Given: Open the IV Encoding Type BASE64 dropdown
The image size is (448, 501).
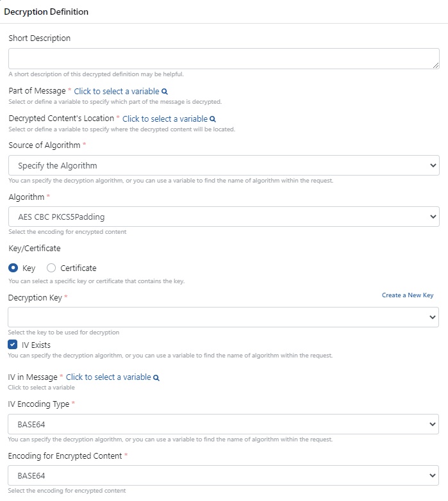Looking at the screenshot, I should pyautogui.click(x=224, y=424).
